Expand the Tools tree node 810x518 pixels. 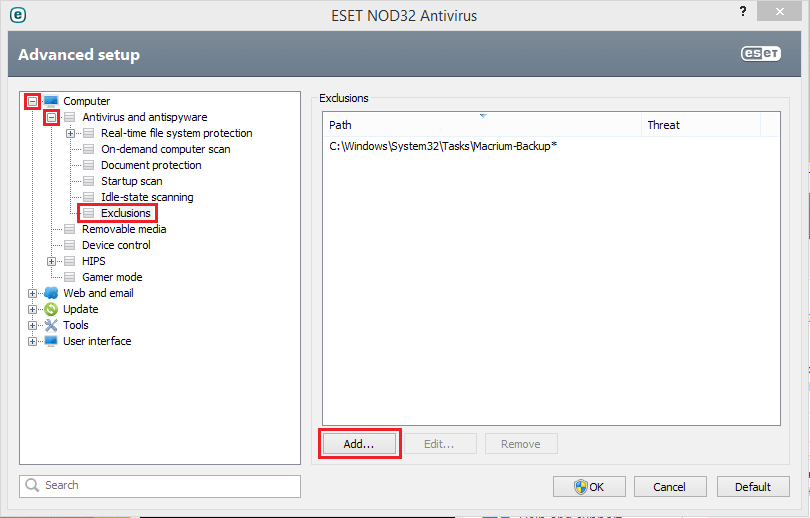click(x=33, y=325)
